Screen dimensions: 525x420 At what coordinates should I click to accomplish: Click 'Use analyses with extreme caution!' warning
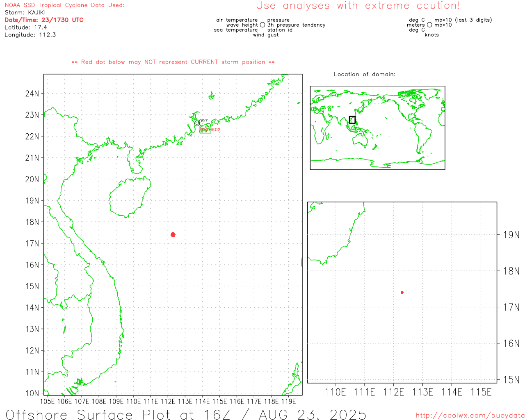click(358, 5)
